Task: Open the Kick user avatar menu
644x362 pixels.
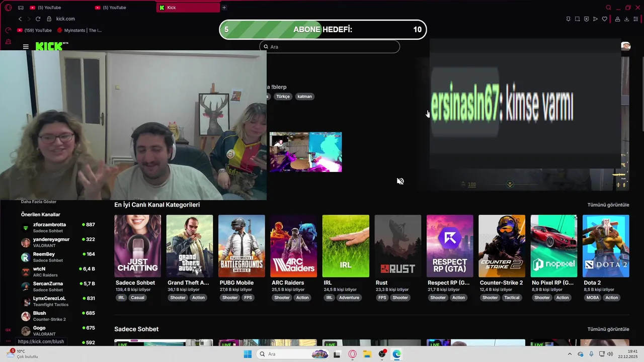Action: [626, 46]
